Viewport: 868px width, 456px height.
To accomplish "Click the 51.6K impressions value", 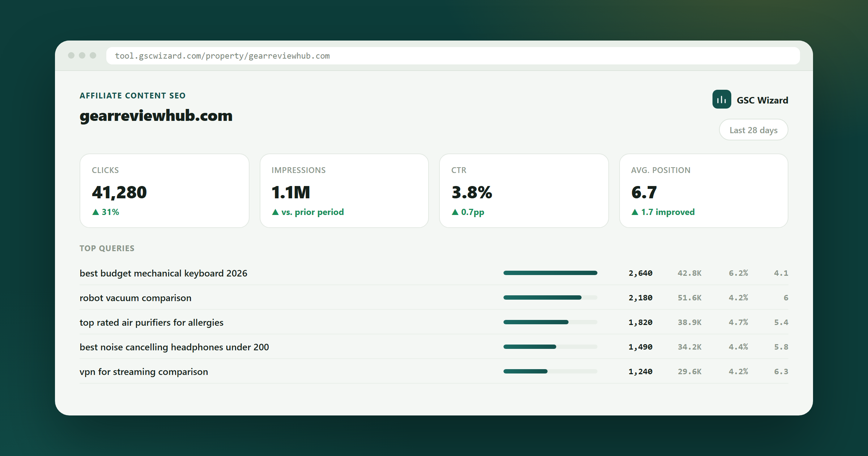I will pos(690,298).
